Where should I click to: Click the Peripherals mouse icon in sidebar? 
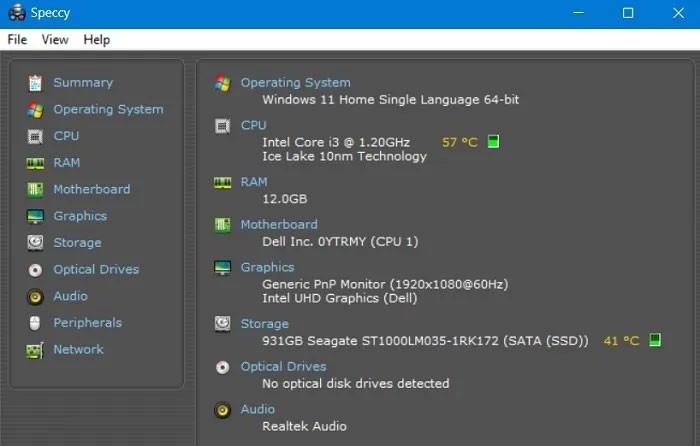click(35, 323)
